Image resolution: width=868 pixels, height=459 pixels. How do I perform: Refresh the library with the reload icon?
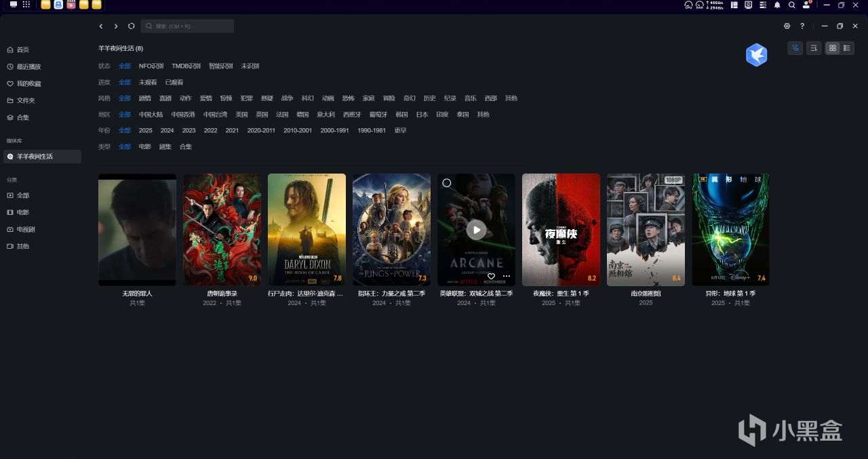click(132, 26)
